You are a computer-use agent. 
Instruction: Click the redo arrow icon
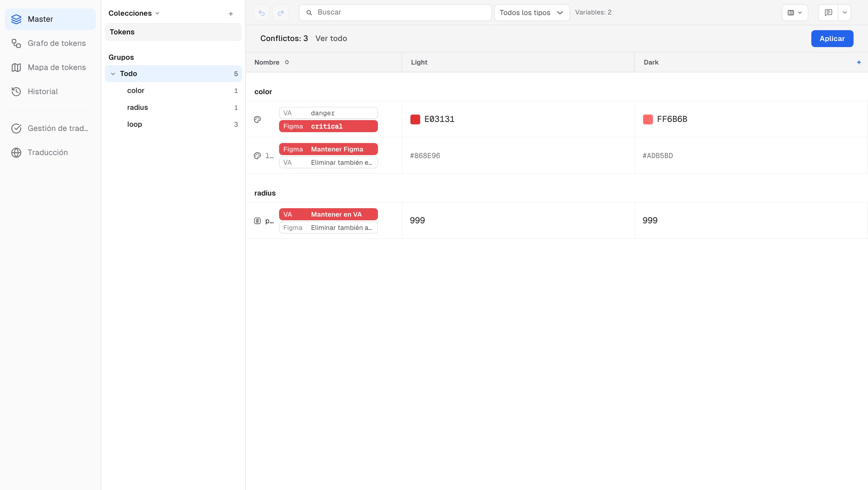pos(281,13)
